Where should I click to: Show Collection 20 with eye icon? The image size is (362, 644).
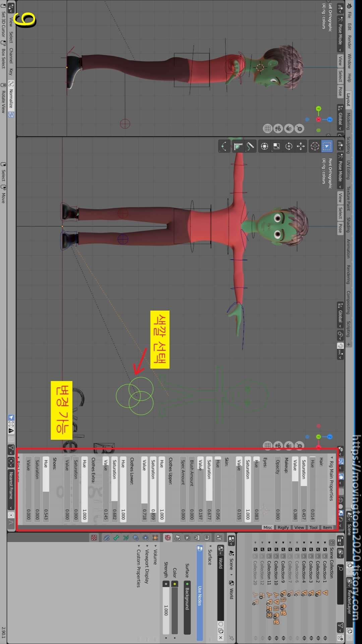coord(255,638)
